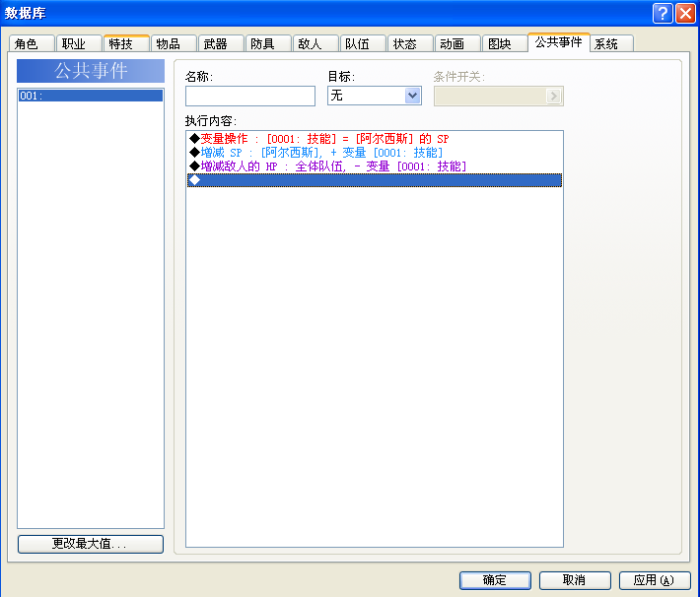Screen dimensions: 700x597
Task: Confirm with the 确定 button
Action: 495,580
